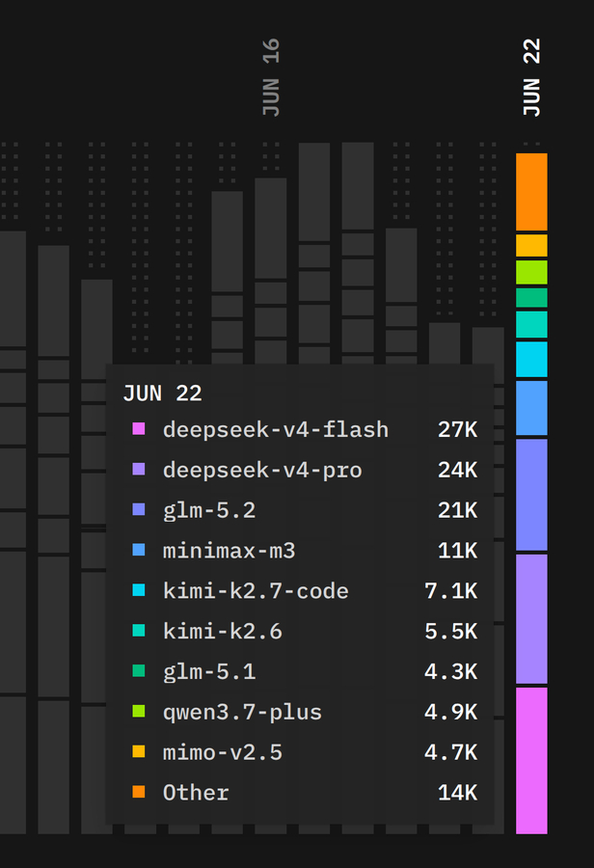Click the kimi-k2.7-code label in tooltip
The image size is (594, 868).
coord(256,591)
